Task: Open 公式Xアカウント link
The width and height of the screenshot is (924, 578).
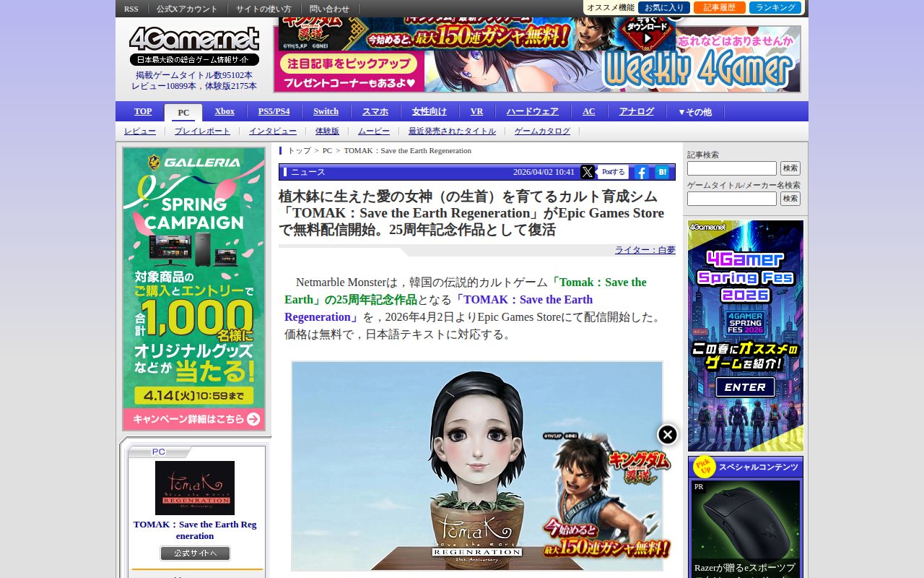Action: coord(187,9)
